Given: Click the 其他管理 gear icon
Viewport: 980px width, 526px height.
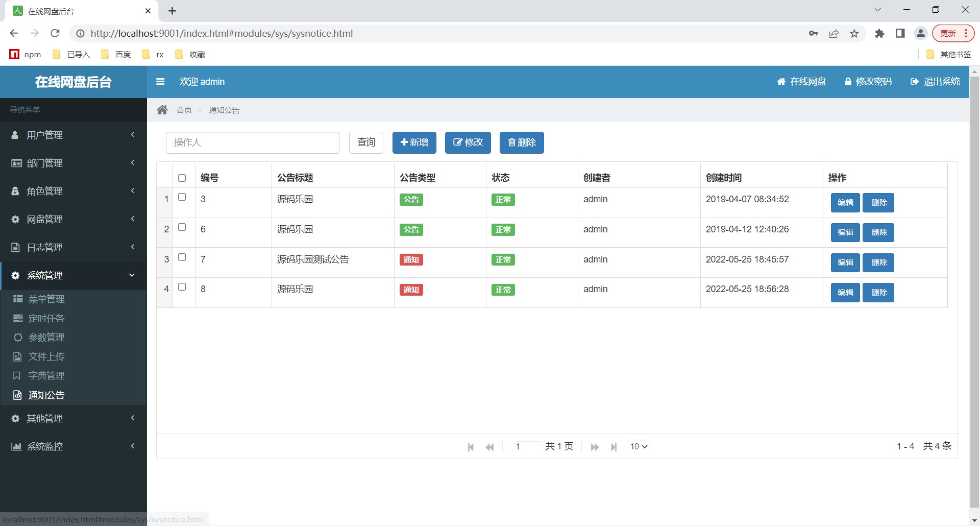Looking at the screenshot, I should (15, 418).
